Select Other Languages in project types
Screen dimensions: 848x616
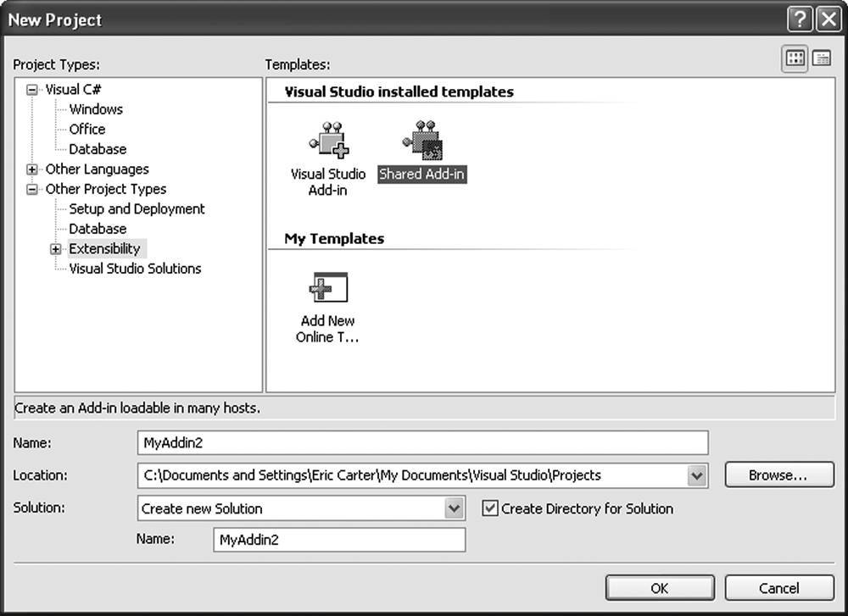(x=97, y=169)
